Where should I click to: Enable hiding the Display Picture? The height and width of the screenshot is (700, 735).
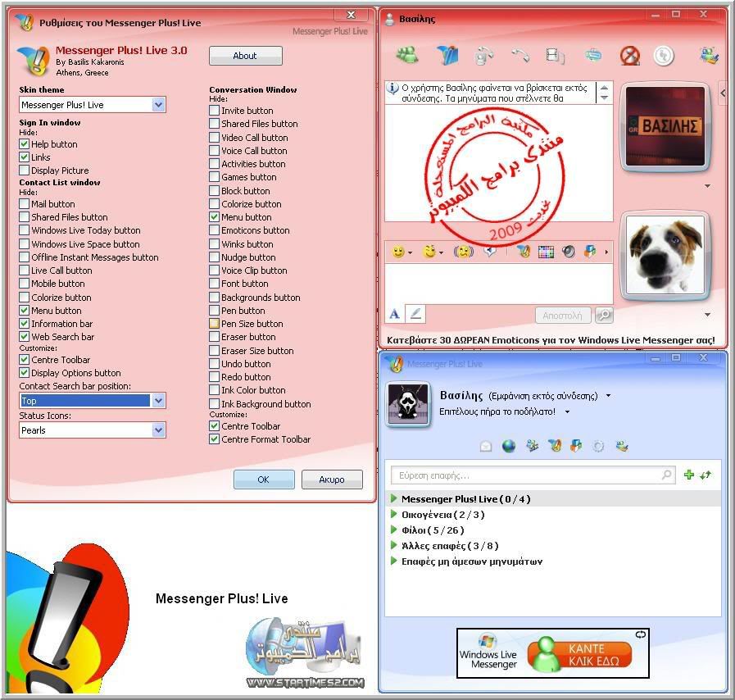[x=25, y=170]
